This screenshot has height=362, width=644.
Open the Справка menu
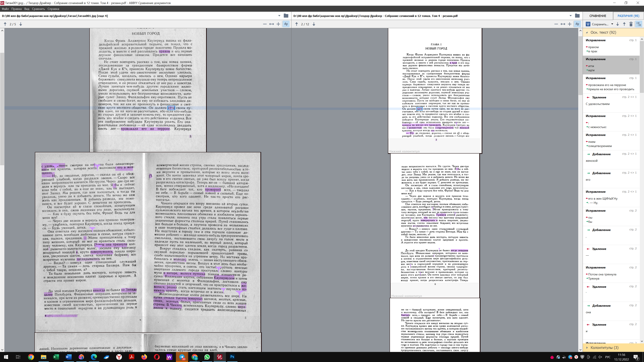[53, 9]
